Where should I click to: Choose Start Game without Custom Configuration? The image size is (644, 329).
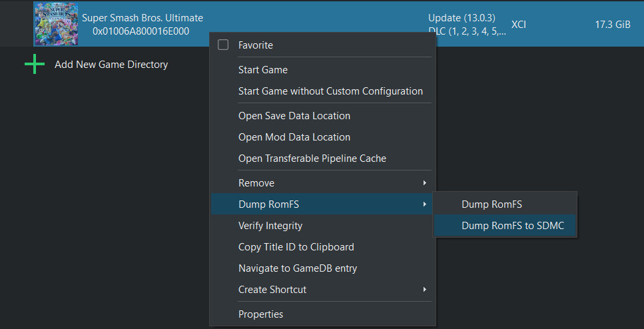pos(330,91)
